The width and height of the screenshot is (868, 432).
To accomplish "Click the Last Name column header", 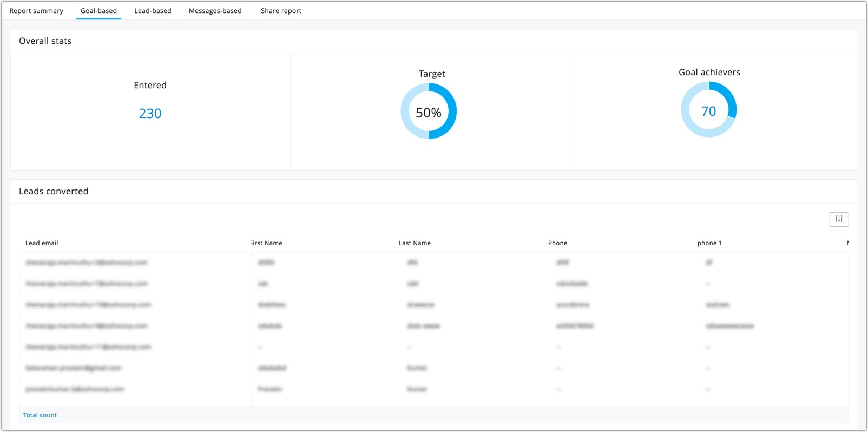I will click(415, 243).
